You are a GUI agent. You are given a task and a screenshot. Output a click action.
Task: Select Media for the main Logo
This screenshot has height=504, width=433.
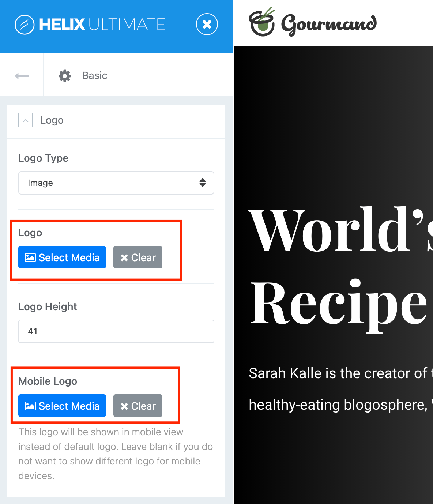click(x=62, y=257)
